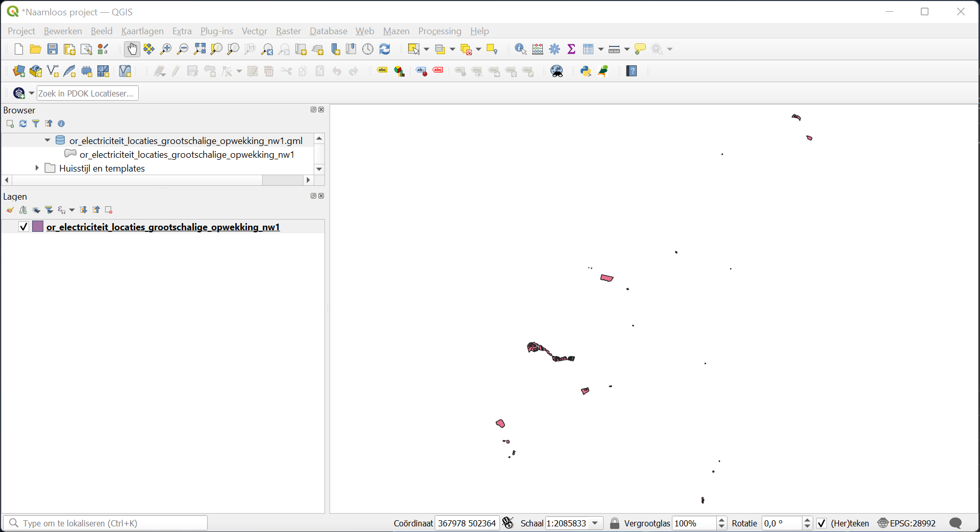Image resolution: width=980 pixels, height=532 pixels.
Task: Open the Field Calculator abacus icon
Action: tap(538, 49)
